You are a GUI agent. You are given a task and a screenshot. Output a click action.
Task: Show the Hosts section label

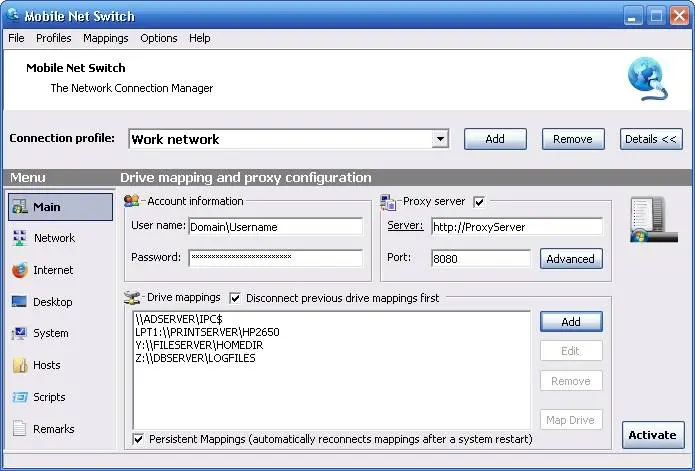tap(47, 365)
